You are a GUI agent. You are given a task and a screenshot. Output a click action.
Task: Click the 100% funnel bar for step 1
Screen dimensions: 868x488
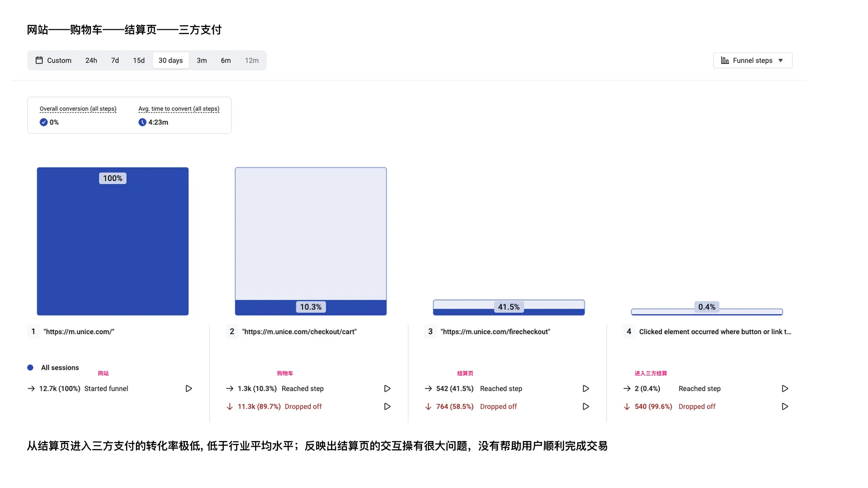(113, 241)
